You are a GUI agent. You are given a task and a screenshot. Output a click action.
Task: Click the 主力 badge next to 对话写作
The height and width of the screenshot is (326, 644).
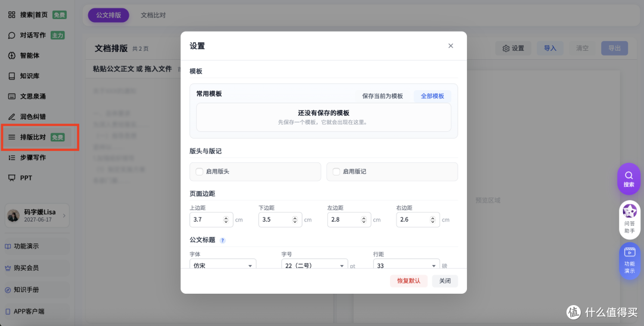tap(57, 35)
